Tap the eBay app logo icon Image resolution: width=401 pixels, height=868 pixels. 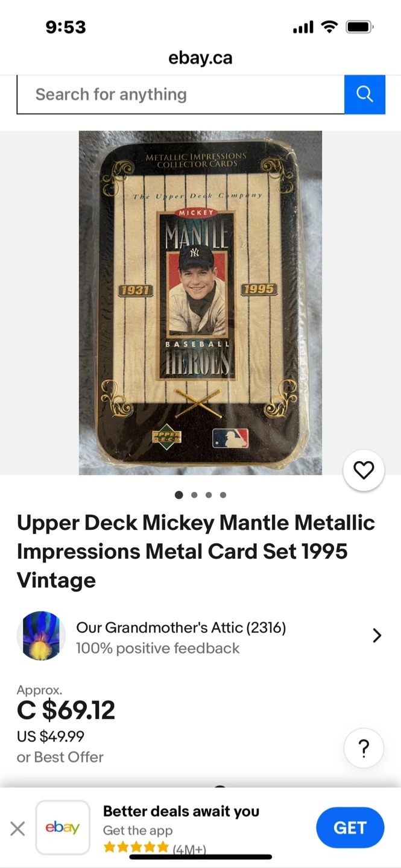[63, 828]
